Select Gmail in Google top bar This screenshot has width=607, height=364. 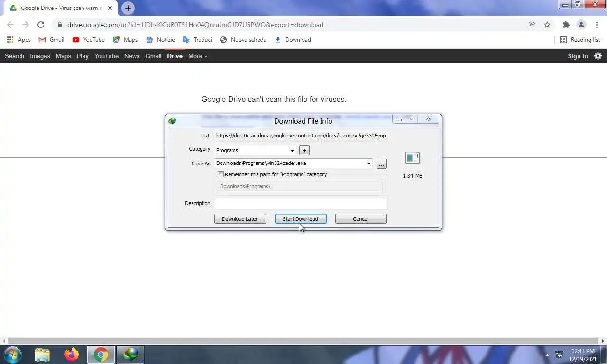(153, 56)
